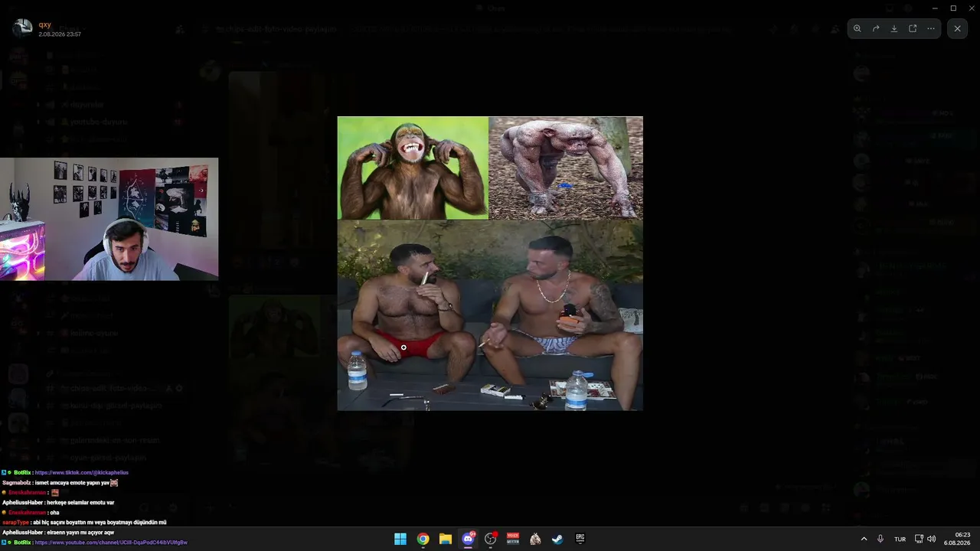This screenshot has height=551, width=980.
Task: Click the enlarged monkey collage image
Action: click(x=490, y=263)
